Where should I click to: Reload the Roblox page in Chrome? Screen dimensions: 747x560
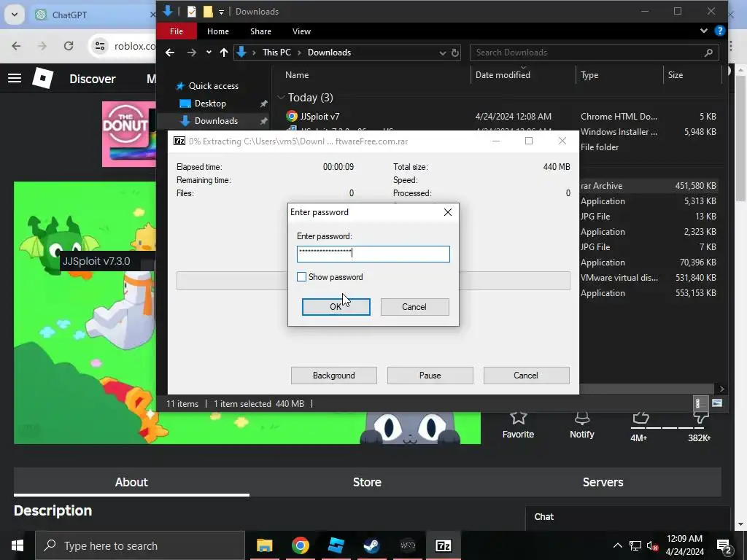tap(69, 46)
